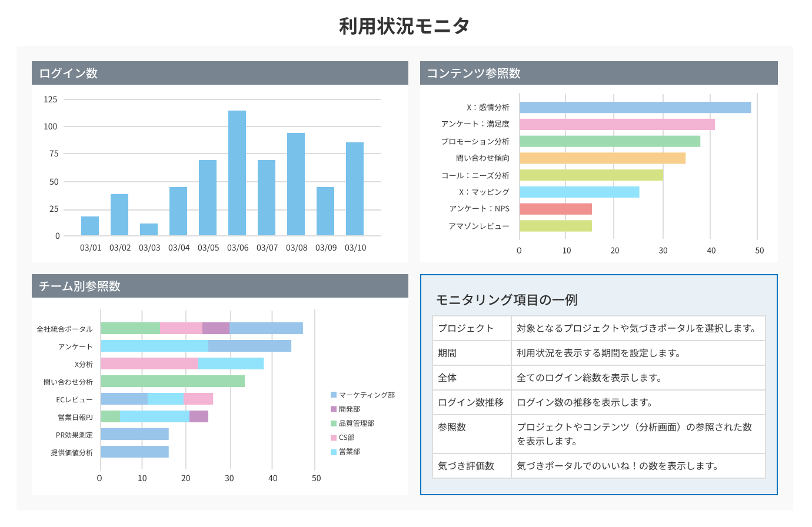Select the アンケート：NPS bar

pyautogui.click(x=555, y=209)
